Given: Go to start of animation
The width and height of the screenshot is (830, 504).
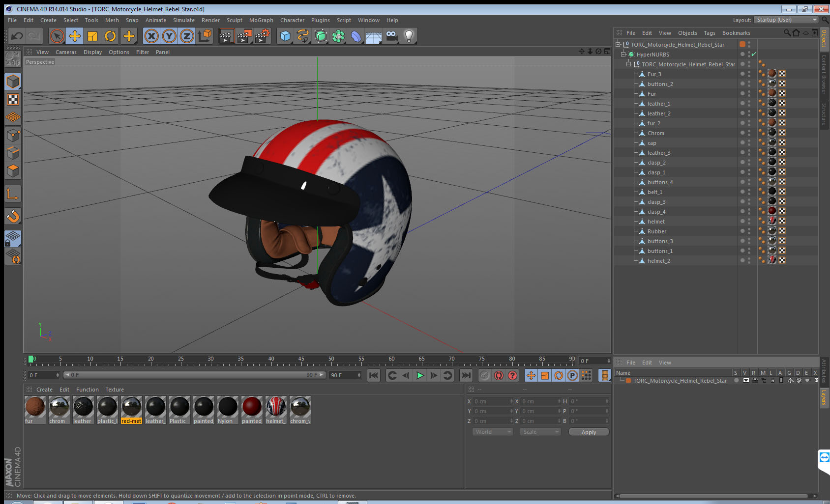Looking at the screenshot, I should (374, 375).
